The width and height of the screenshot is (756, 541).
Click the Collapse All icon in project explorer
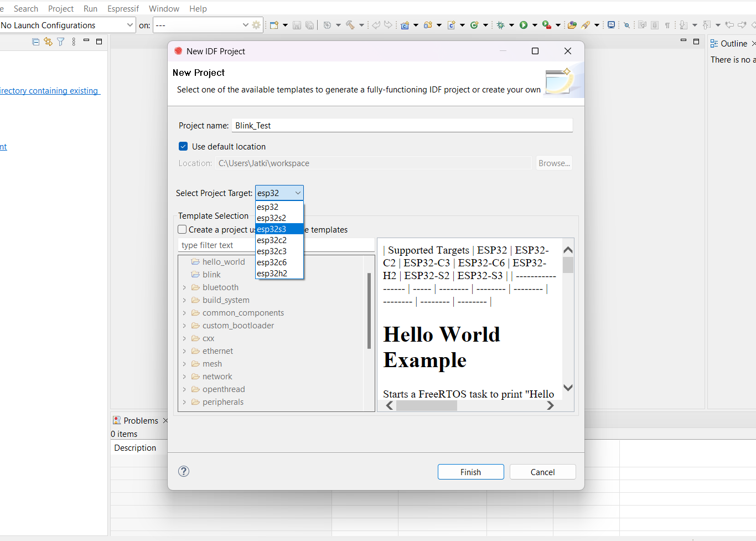point(36,42)
